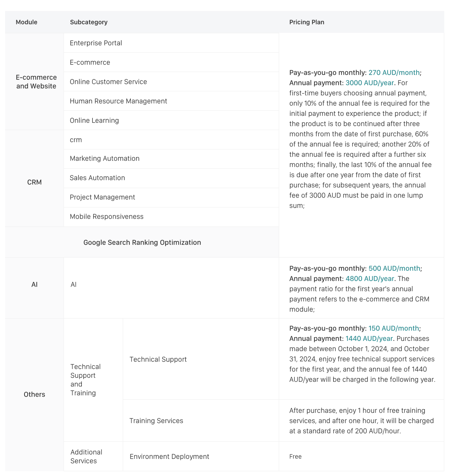Image resolution: width=449 pixels, height=476 pixels.
Task: Click the 270 AUD/month price link
Action: (x=394, y=73)
